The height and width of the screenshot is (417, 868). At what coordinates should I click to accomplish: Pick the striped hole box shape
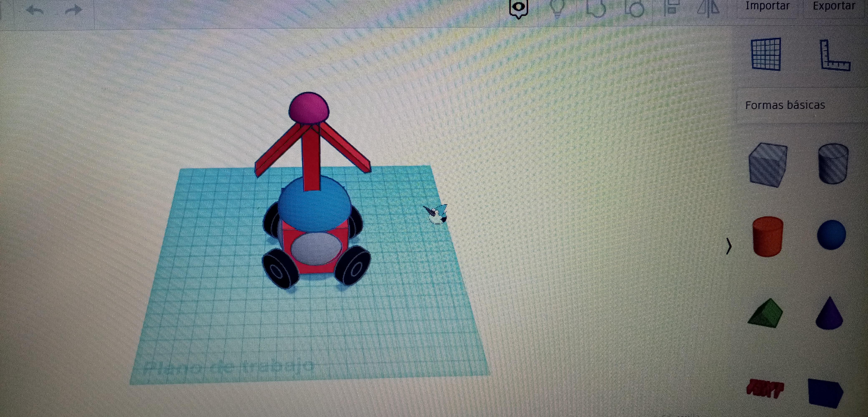coord(768,165)
